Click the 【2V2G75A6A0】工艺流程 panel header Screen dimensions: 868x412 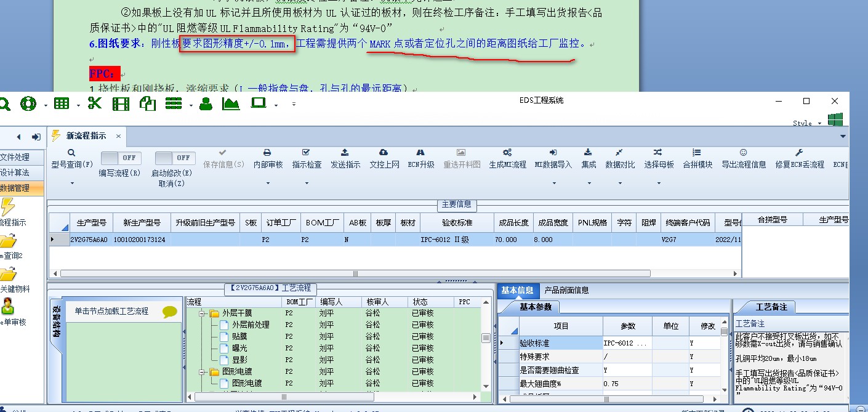click(270, 288)
